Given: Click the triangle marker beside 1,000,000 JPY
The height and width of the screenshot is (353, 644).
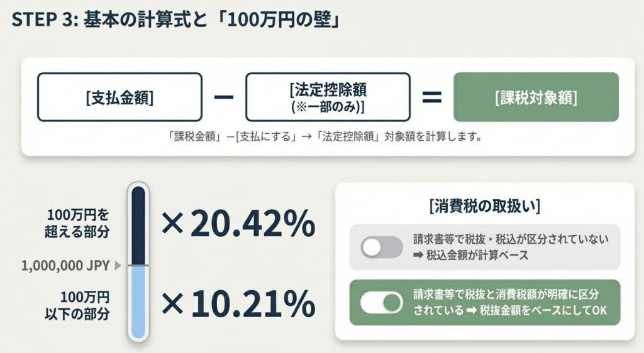Looking at the screenshot, I should [116, 266].
